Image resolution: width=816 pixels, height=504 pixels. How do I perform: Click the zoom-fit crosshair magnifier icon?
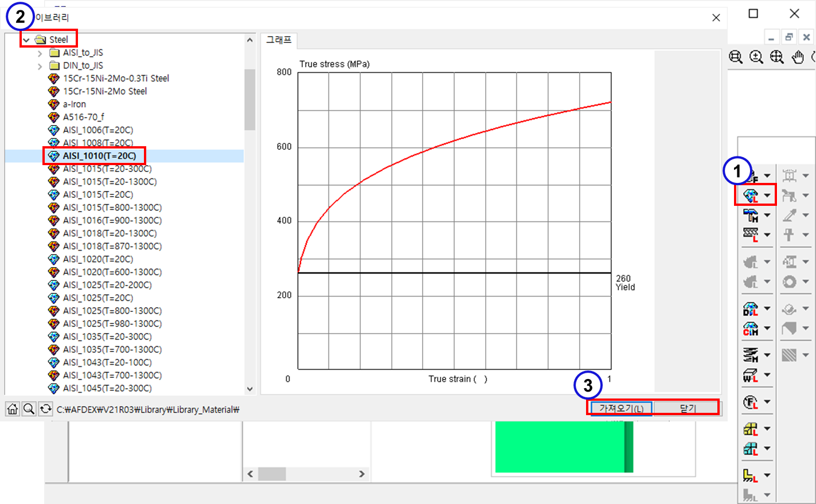point(777,57)
